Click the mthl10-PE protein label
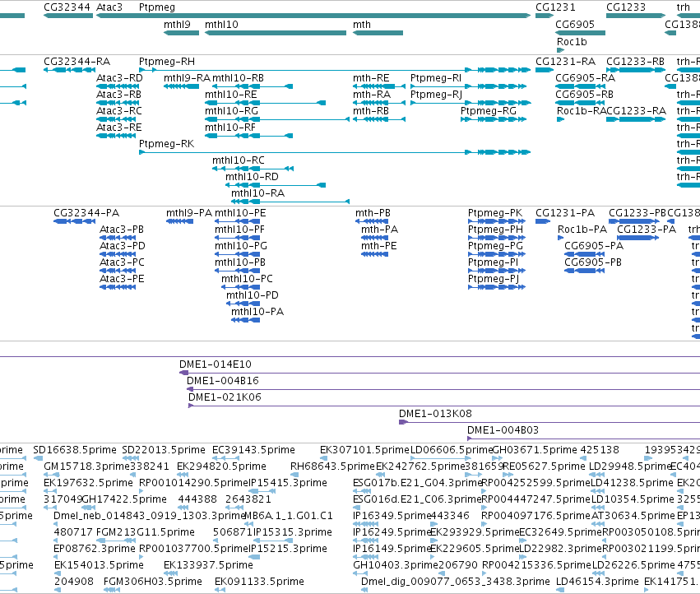The width and height of the screenshot is (700, 594). pos(240,213)
